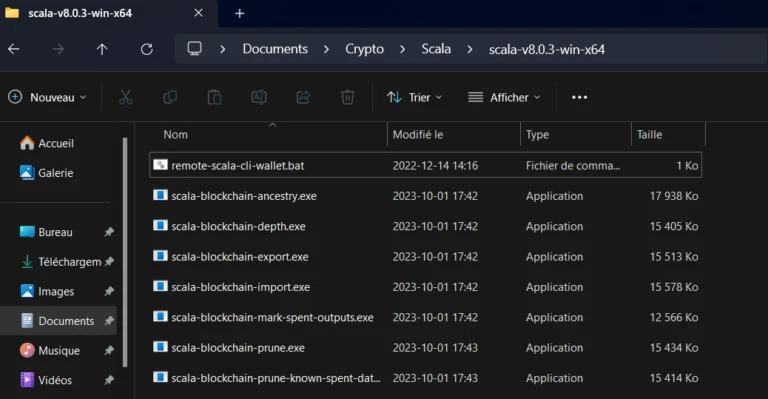The width and height of the screenshot is (768, 399).
Task: Click the sidebar vertical scrollbar
Action: (x=125, y=252)
